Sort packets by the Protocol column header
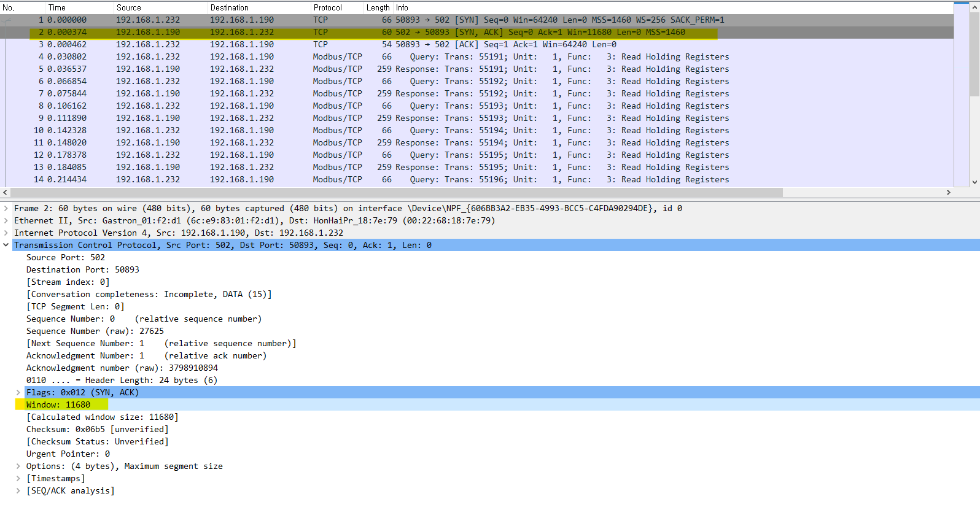This screenshot has height=507, width=980. 337,7
